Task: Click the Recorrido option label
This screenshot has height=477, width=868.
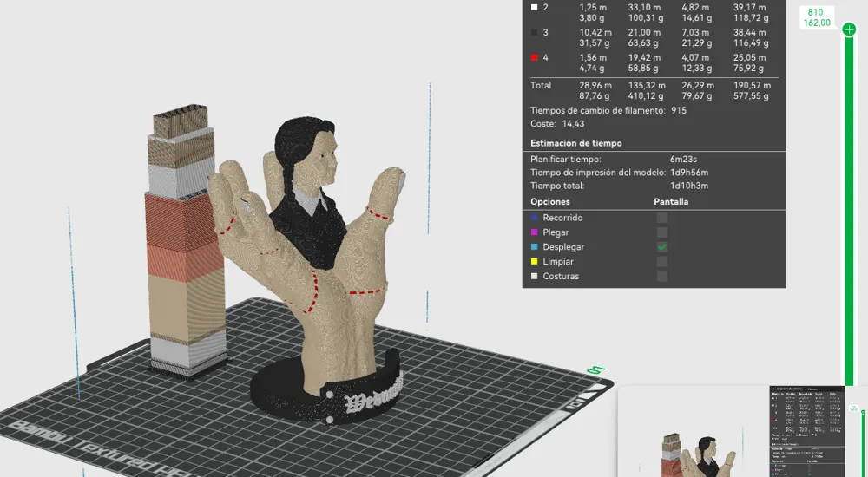Action: tap(562, 218)
